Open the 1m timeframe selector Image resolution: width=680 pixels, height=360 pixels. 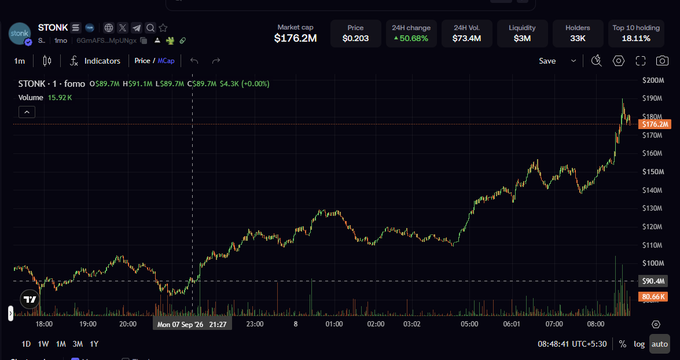(x=20, y=61)
